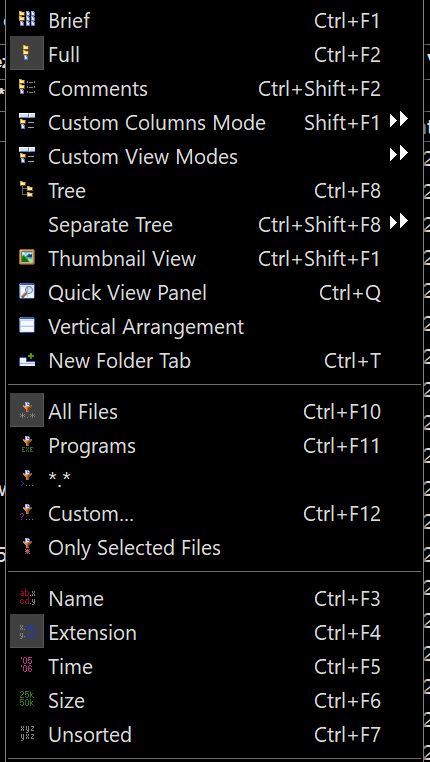
Task: Select Custom... filter menu entry
Action: point(215,513)
